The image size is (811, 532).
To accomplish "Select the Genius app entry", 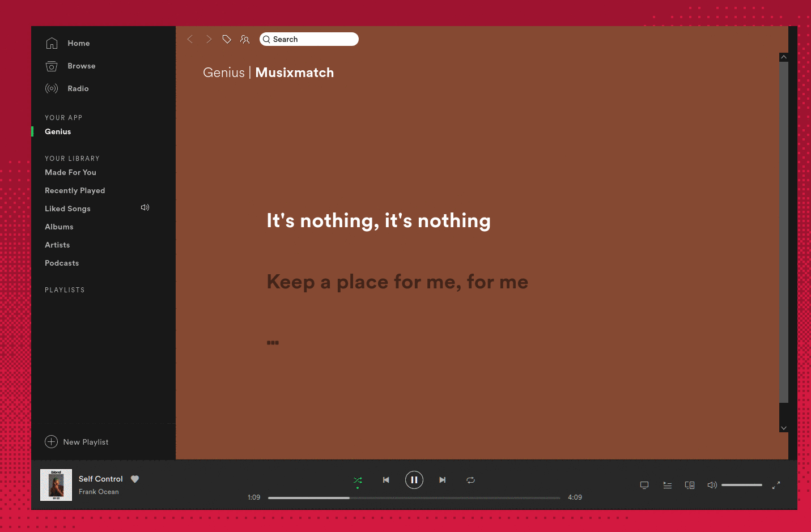I will (58, 131).
